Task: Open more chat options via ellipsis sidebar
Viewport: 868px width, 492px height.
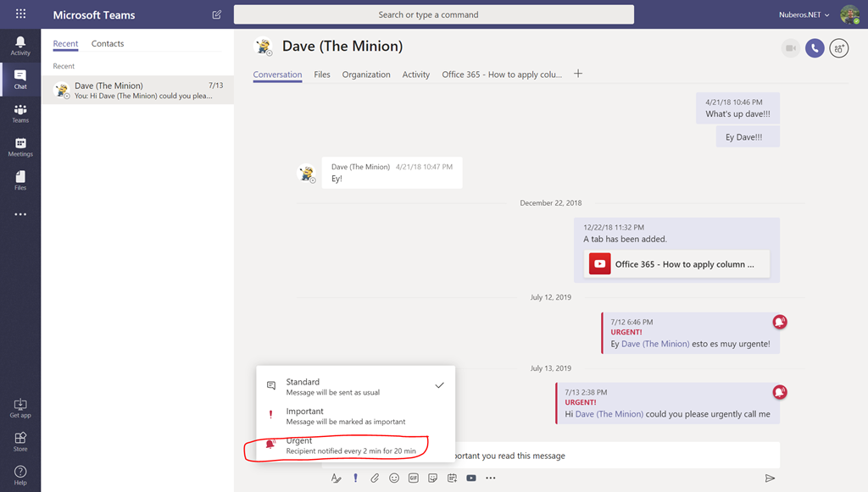Action: coord(19,213)
